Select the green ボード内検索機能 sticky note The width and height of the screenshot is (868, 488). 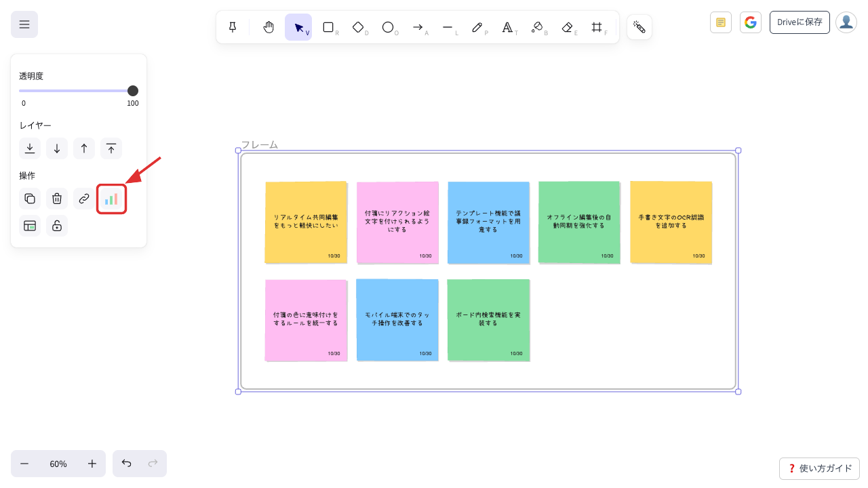pyautogui.click(x=488, y=320)
